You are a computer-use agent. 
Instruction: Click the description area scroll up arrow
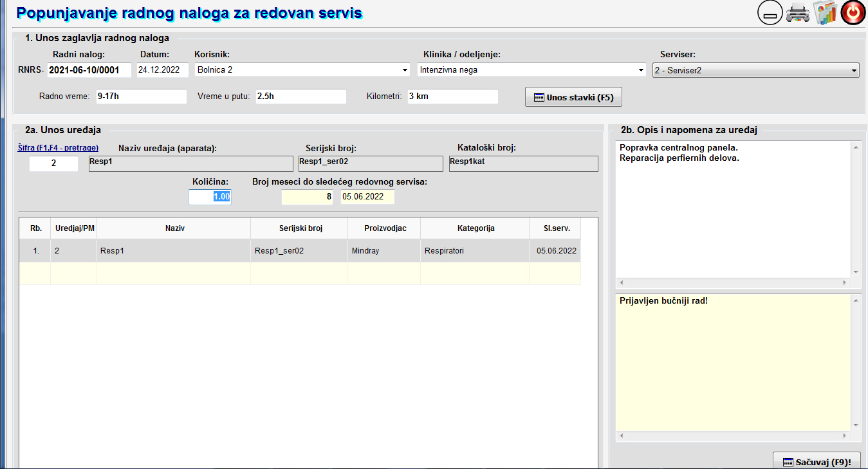[855, 147]
